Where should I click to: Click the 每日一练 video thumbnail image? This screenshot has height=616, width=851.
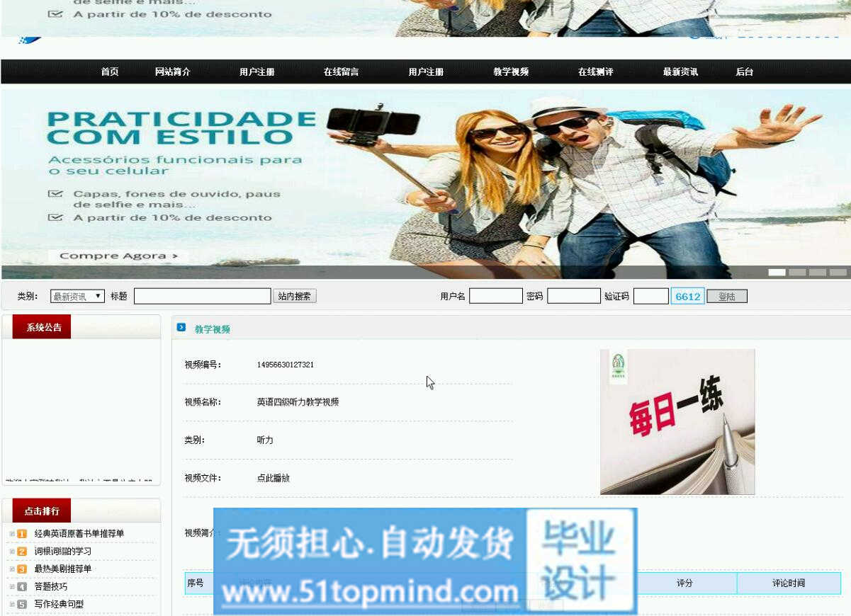tap(677, 421)
